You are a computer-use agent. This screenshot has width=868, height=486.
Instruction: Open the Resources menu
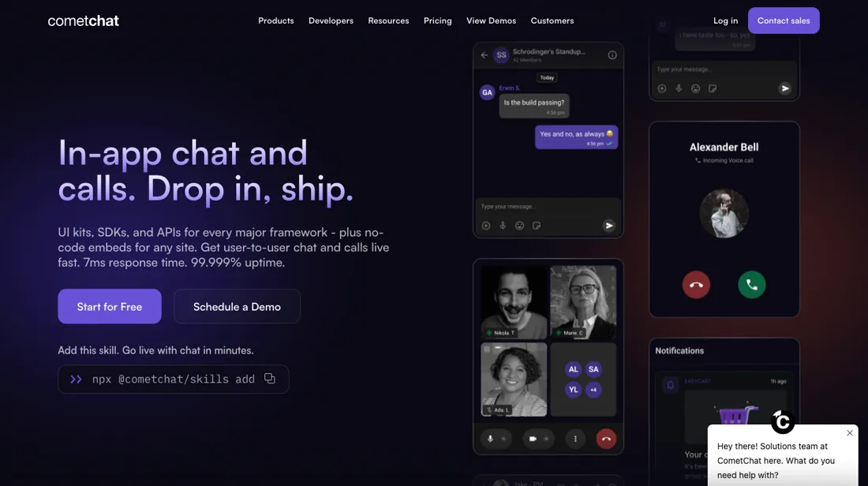tap(388, 21)
